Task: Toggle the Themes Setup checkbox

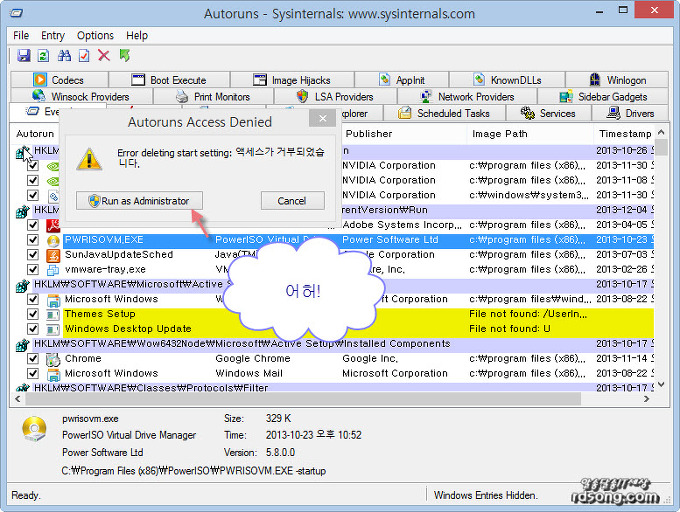Action: (x=33, y=314)
